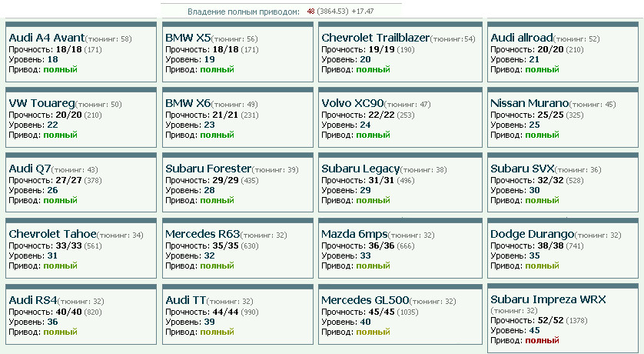Open the Audi Q7 car title

[x=30, y=169]
